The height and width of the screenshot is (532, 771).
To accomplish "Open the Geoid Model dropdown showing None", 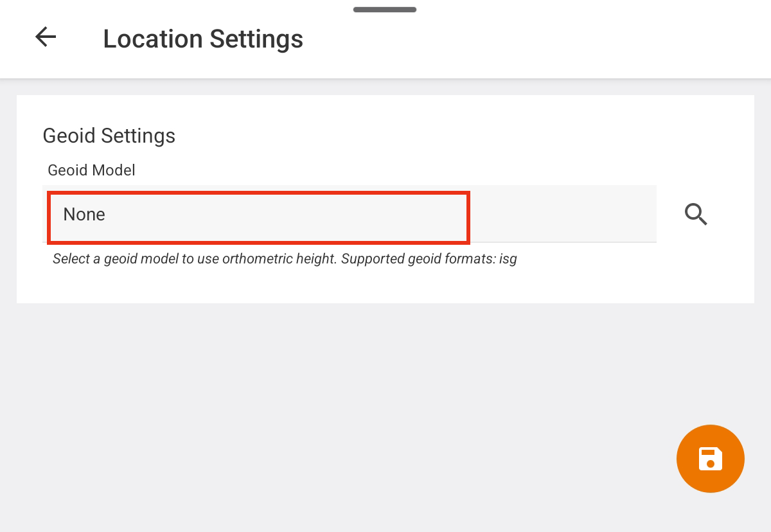I will [350, 214].
